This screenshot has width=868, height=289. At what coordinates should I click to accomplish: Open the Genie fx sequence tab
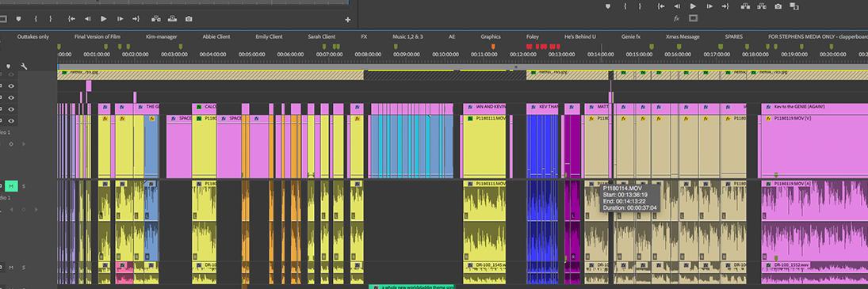pyautogui.click(x=631, y=36)
